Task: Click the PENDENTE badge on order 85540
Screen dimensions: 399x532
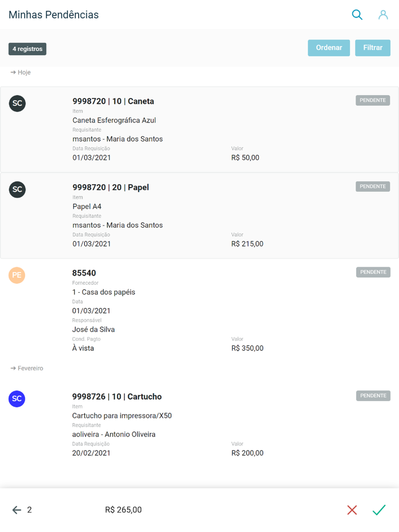Action: tap(373, 272)
